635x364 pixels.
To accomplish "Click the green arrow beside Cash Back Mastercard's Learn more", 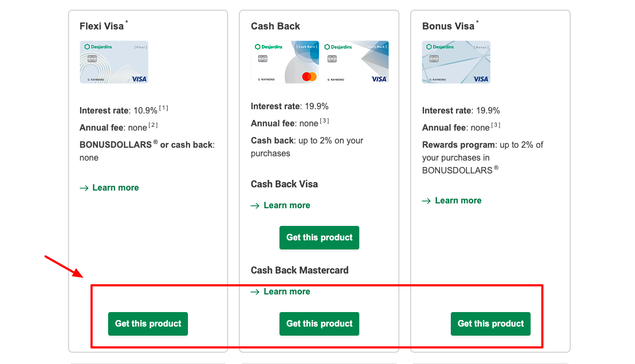I will click(255, 291).
